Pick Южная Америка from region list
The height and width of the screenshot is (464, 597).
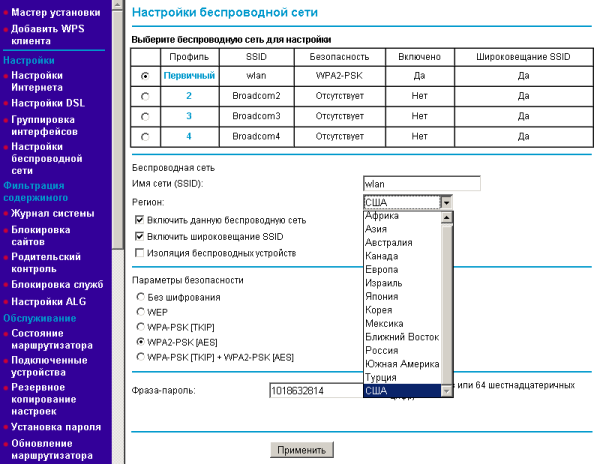click(x=402, y=364)
